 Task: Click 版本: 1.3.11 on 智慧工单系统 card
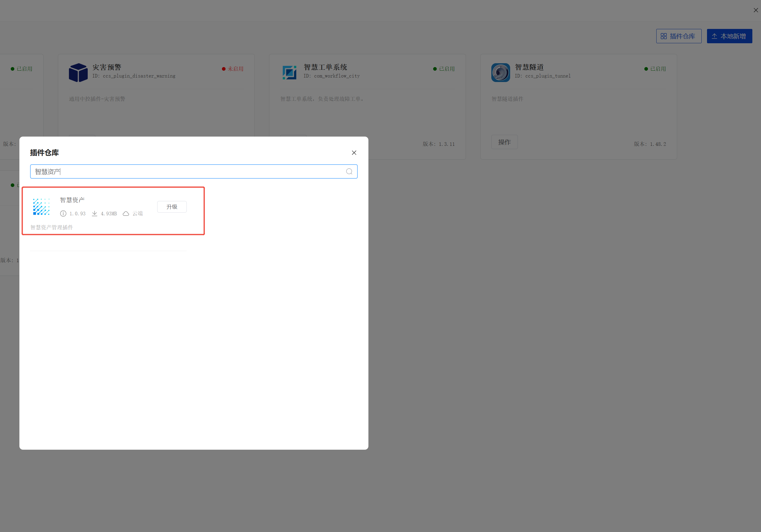pyautogui.click(x=439, y=144)
